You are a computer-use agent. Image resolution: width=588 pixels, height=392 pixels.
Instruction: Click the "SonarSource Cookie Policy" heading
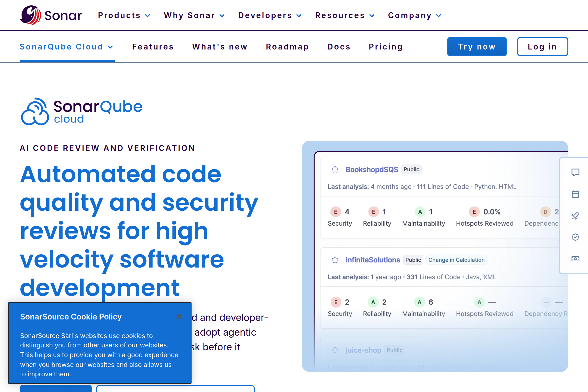click(71, 317)
